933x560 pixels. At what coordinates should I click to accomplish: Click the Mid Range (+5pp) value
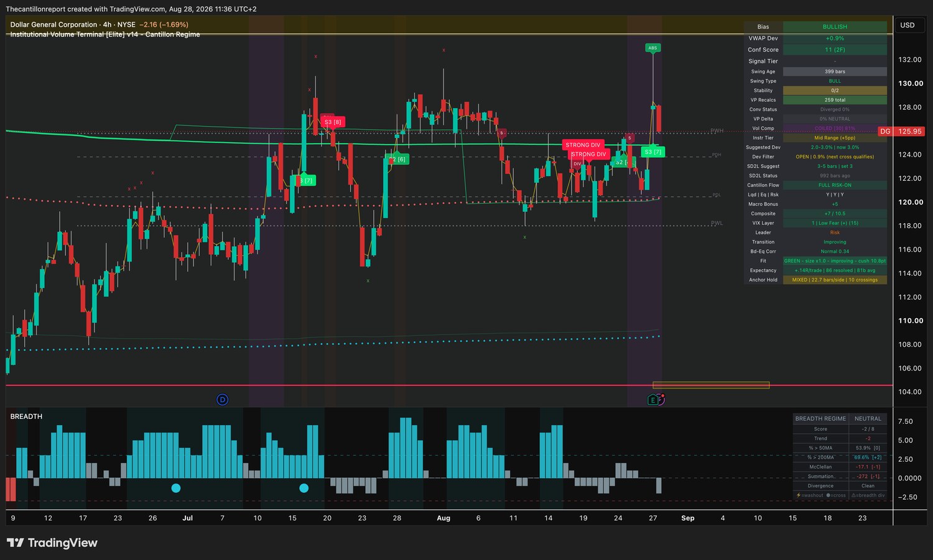coord(835,138)
